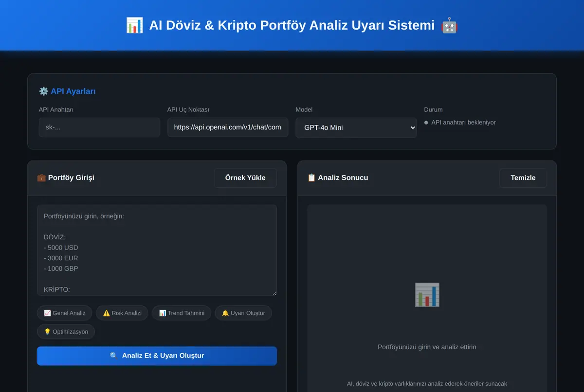Click the portfolio entry textarea
The image size is (584, 392).
point(157,250)
